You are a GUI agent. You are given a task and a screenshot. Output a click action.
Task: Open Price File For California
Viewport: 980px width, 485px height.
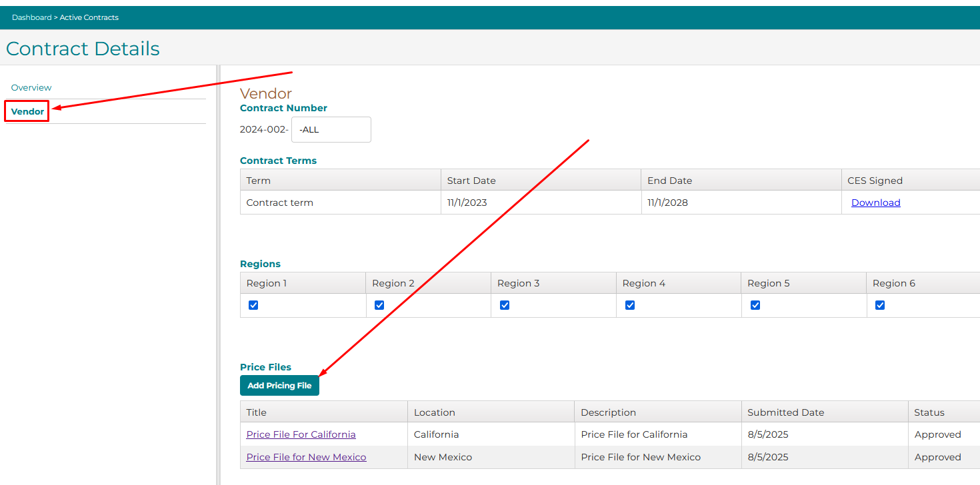pos(301,434)
